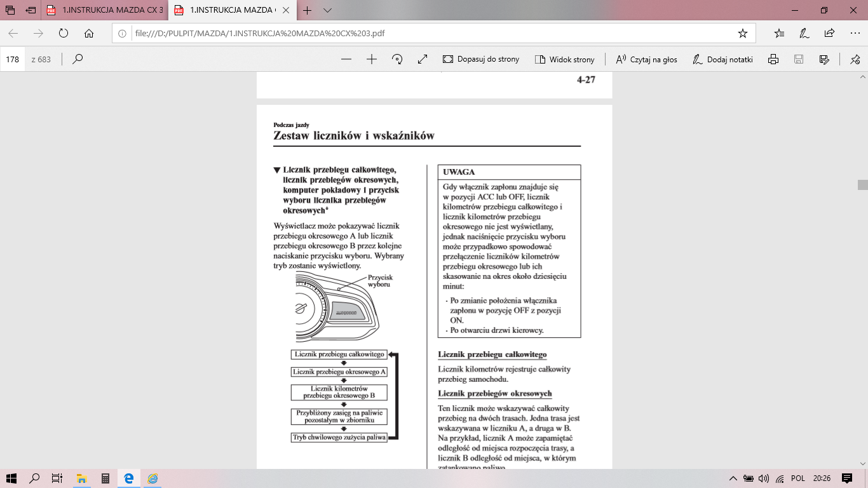The width and height of the screenshot is (868, 488).
Task: Click Dodaj notatki button
Action: tap(722, 59)
